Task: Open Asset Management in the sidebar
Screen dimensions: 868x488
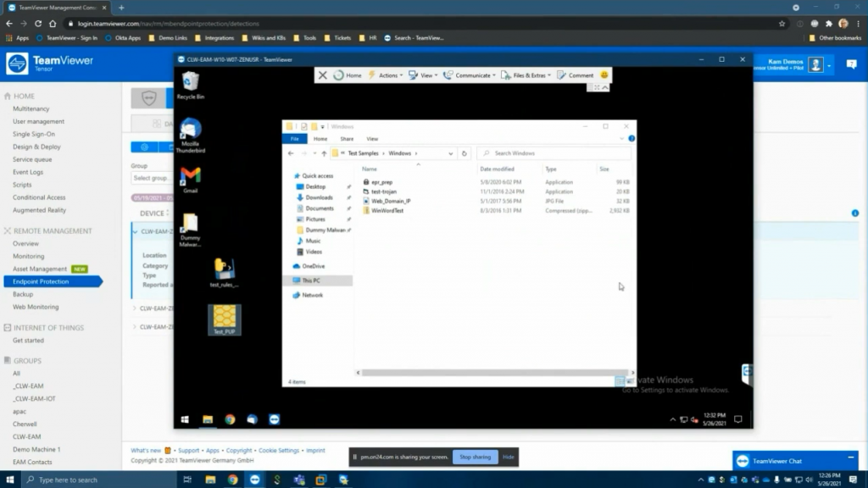Action: pos(40,269)
